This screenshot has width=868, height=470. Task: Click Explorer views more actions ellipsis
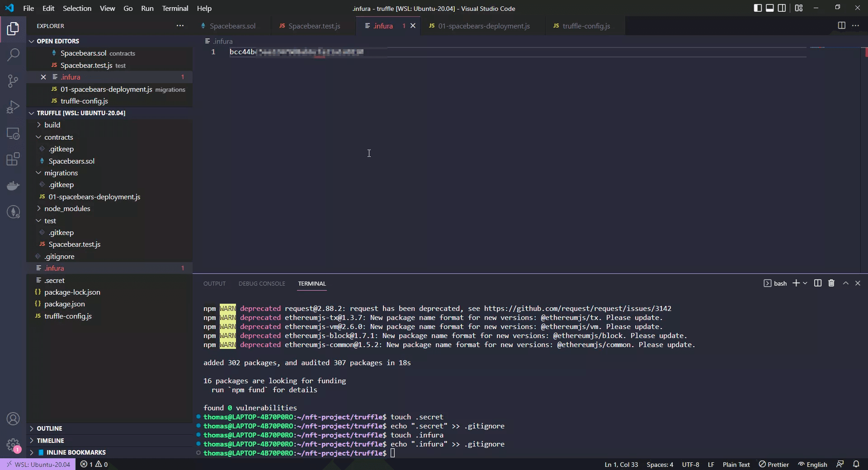click(180, 26)
